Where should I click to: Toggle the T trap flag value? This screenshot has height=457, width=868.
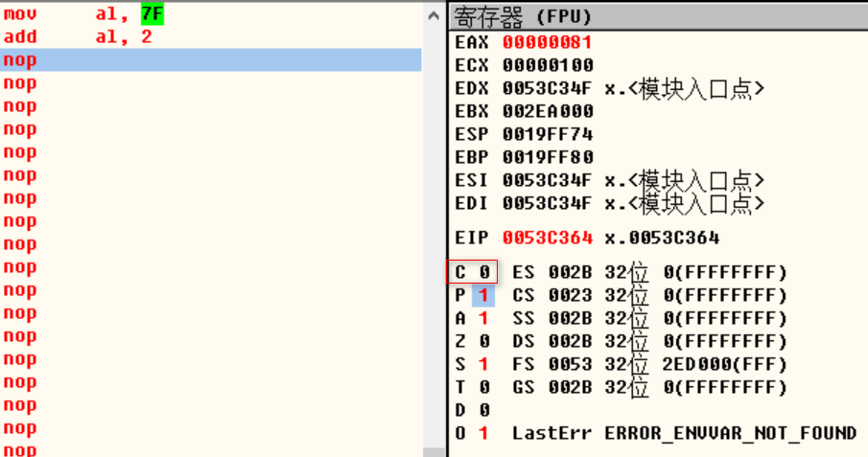(x=484, y=387)
